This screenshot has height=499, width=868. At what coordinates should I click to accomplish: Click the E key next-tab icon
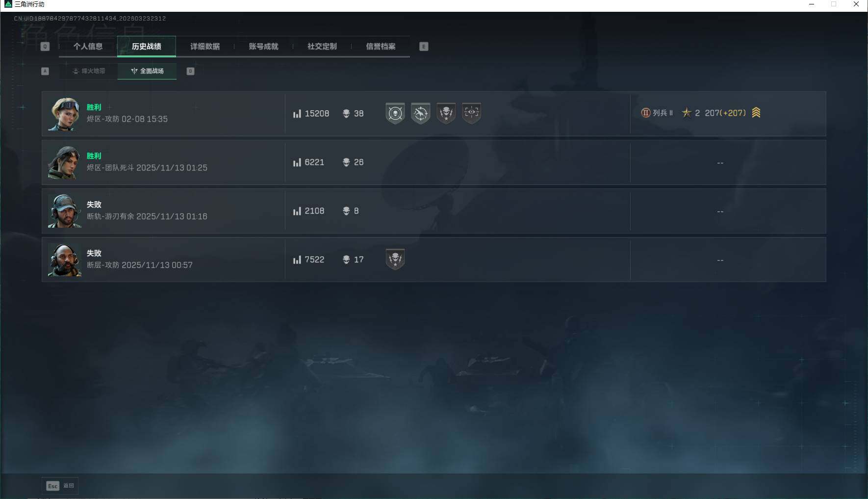[424, 47]
